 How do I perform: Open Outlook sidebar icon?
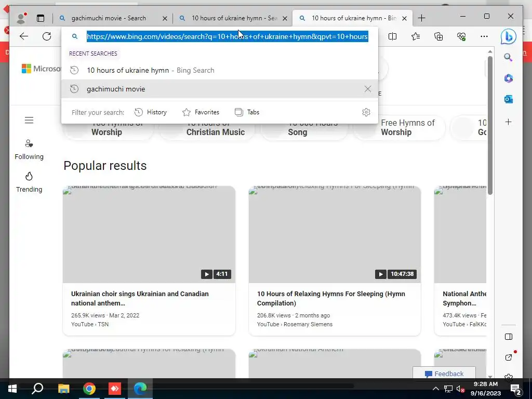click(508, 99)
